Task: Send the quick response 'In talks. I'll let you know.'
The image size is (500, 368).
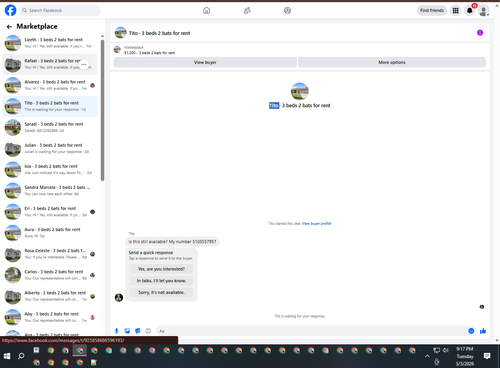Action: 161,281
